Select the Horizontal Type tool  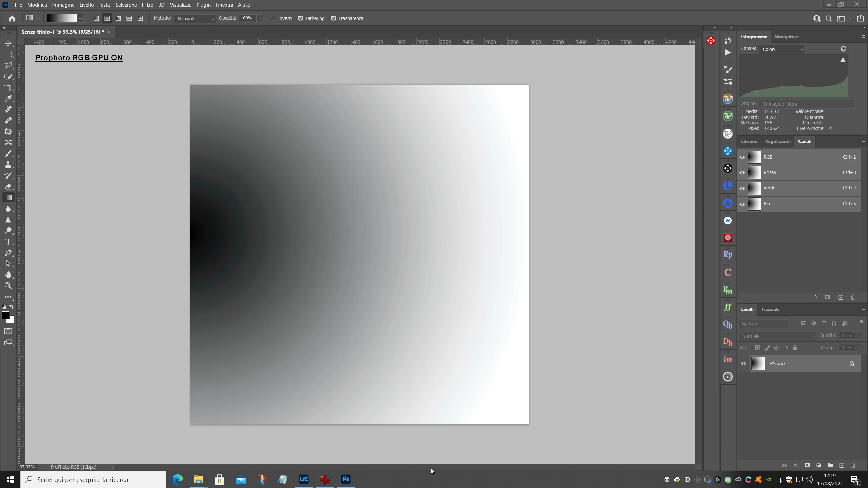(x=8, y=242)
